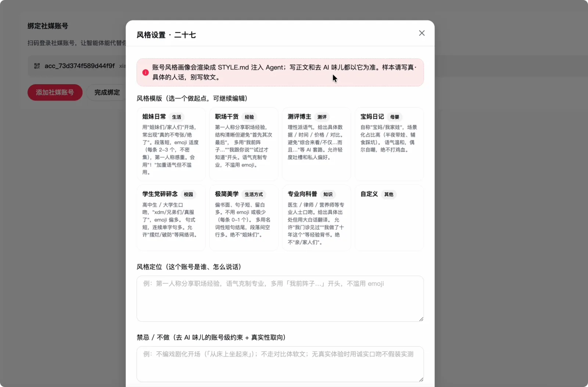The image size is (588, 387).
Task: Click the 禁忌 / 不做 section label
Action: (x=211, y=337)
